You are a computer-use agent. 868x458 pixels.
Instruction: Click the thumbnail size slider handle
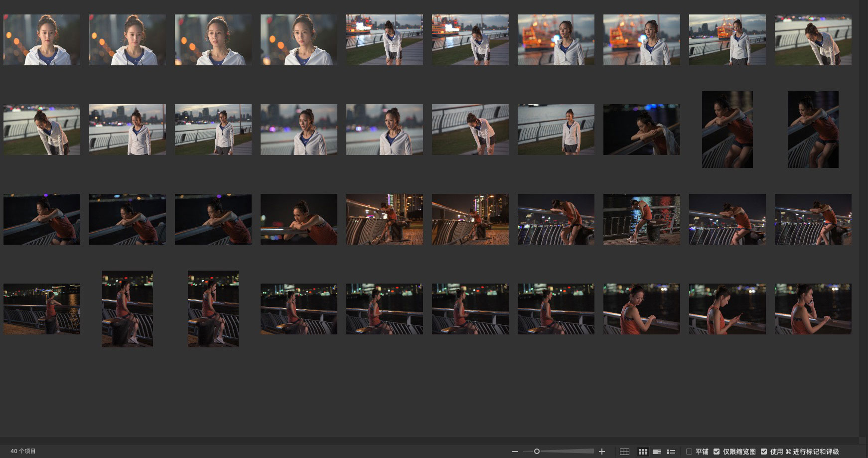pos(537,452)
